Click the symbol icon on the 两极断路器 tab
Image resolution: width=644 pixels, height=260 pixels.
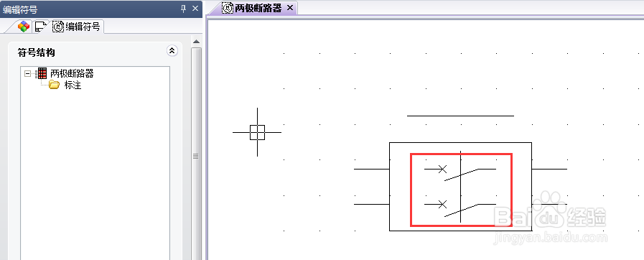click(x=228, y=8)
